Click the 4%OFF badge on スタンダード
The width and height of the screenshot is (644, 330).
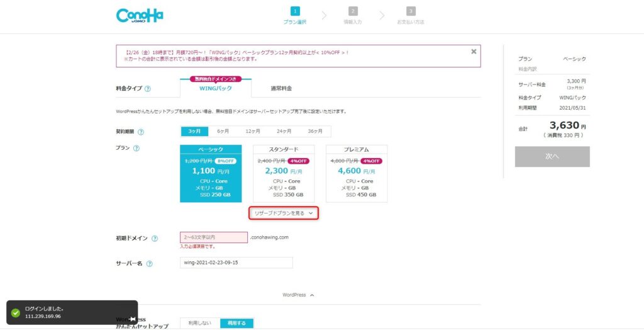point(299,161)
